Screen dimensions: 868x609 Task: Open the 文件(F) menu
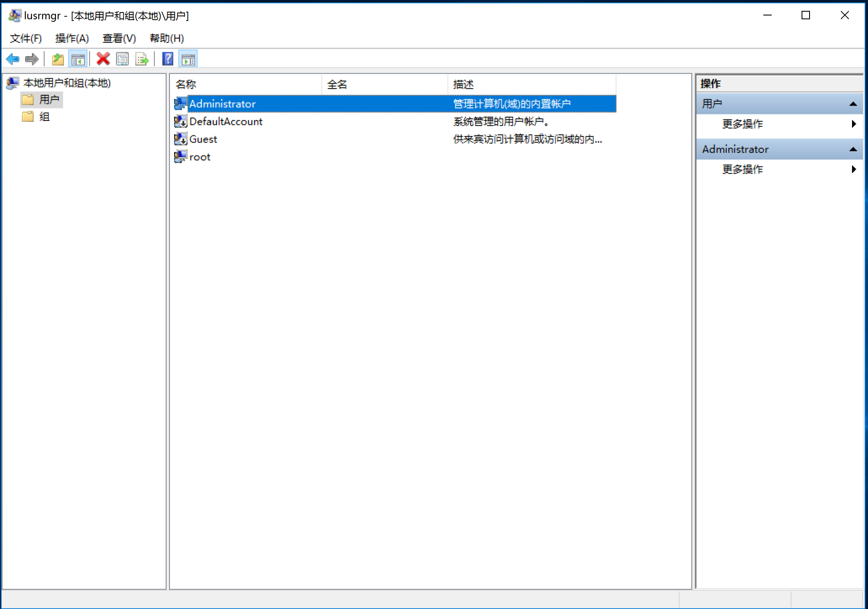(x=26, y=39)
